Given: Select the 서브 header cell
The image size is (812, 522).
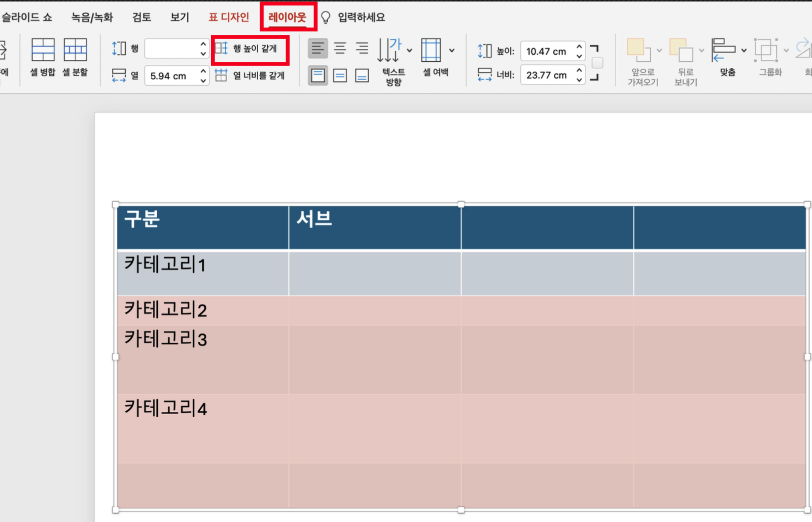Looking at the screenshot, I should coord(375,227).
